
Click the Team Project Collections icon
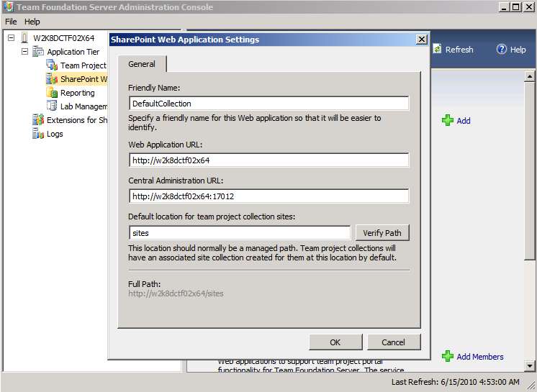pos(52,65)
